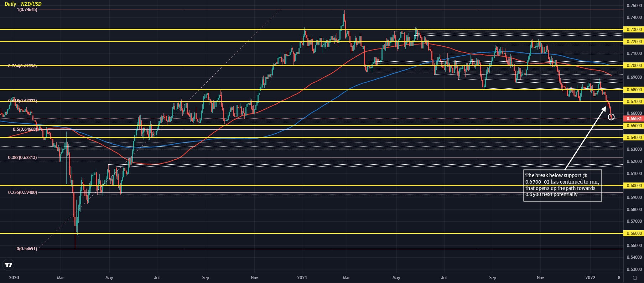Select Fibonacci label 0.382(0.62313)
The image size is (644, 283).
pos(23,157)
